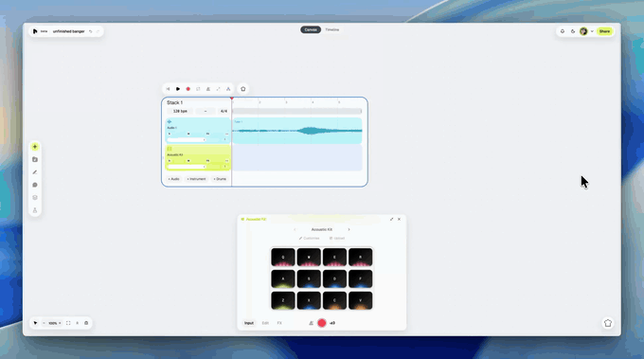Switch to the Timeline tab
The width and height of the screenshot is (644, 359).
pyautogui.click(x=332, y=29)
